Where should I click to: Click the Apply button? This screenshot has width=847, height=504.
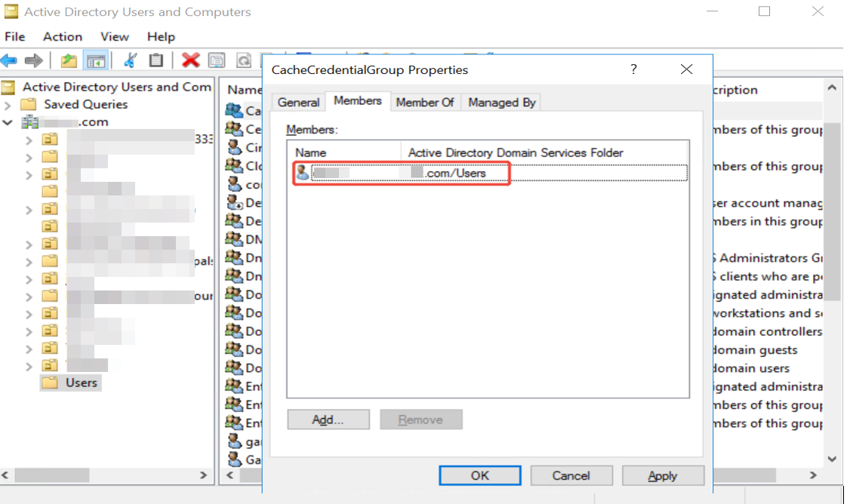(x=663, y=475)
